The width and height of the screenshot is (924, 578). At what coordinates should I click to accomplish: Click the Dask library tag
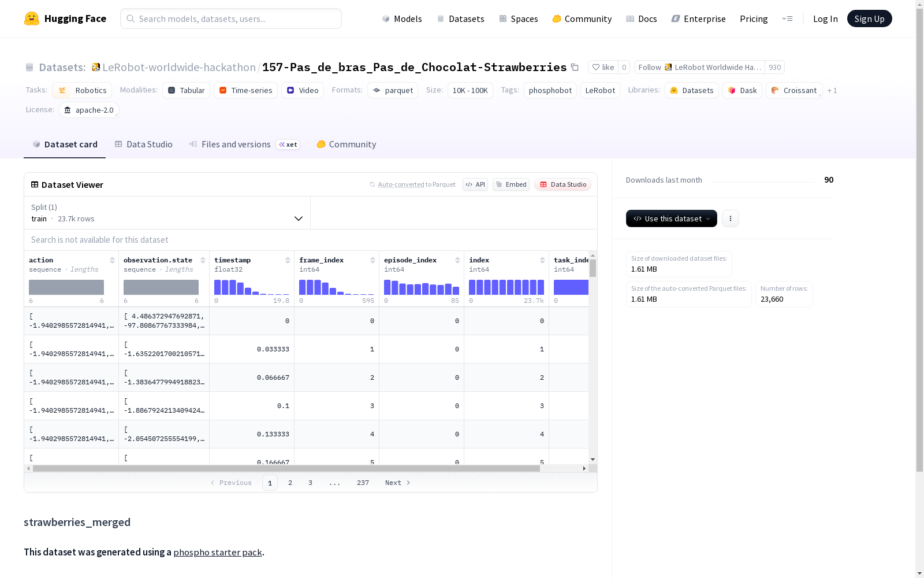743,90
